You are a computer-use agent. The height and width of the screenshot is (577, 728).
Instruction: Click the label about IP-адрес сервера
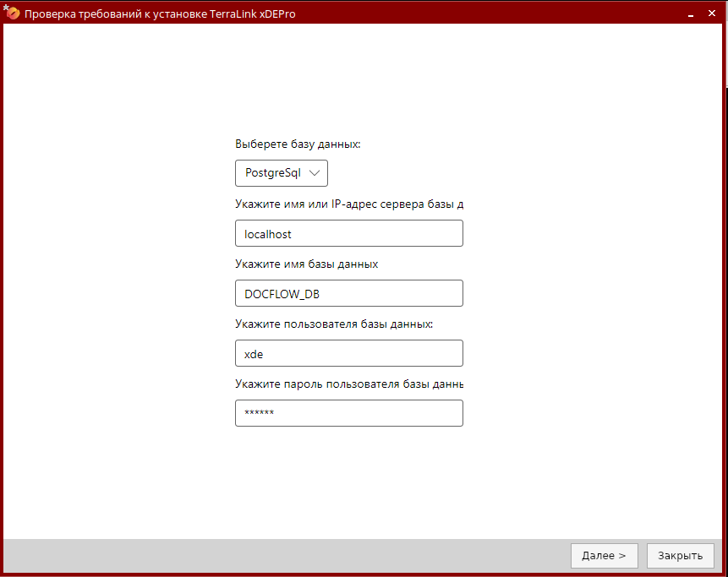coord(349,204)
